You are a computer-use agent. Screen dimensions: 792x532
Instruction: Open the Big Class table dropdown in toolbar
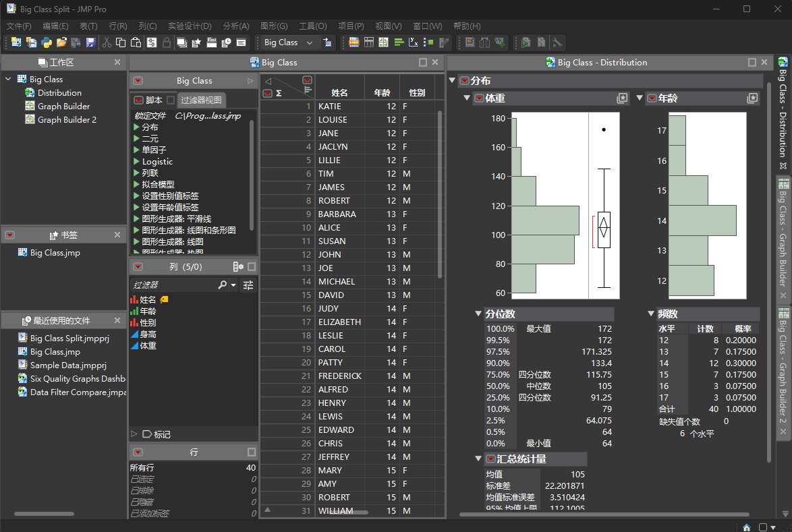click(x=288, y=43)
